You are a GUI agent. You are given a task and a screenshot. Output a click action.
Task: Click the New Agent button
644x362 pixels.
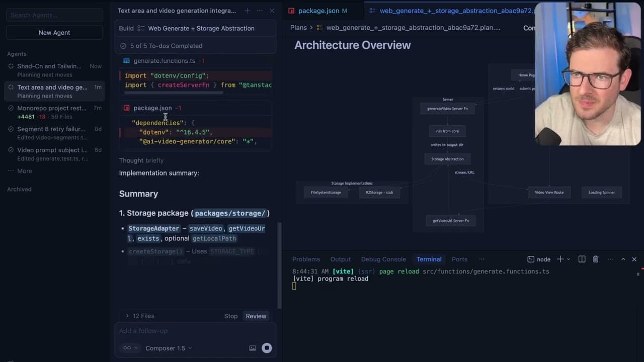tap(54, 32)
